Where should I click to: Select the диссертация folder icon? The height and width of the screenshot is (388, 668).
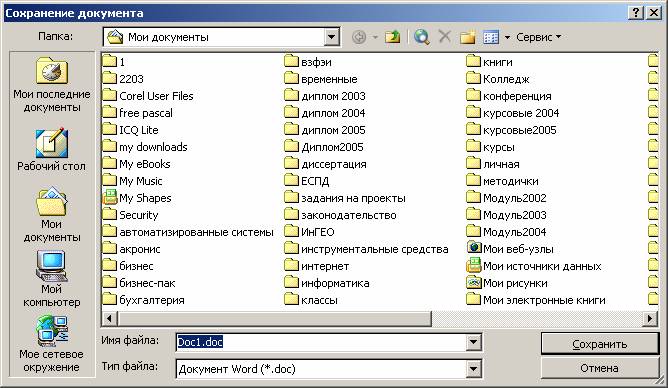tap(292, 164)
